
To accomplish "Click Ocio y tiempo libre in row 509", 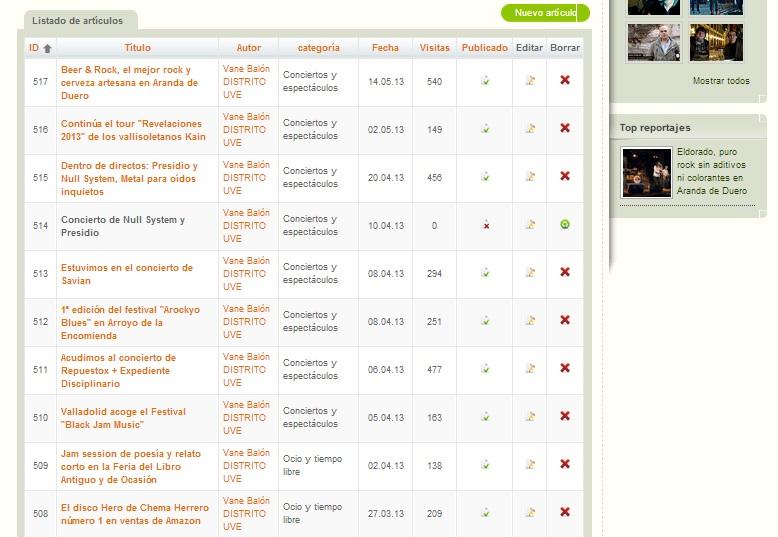I will click(x=312, y=465).
